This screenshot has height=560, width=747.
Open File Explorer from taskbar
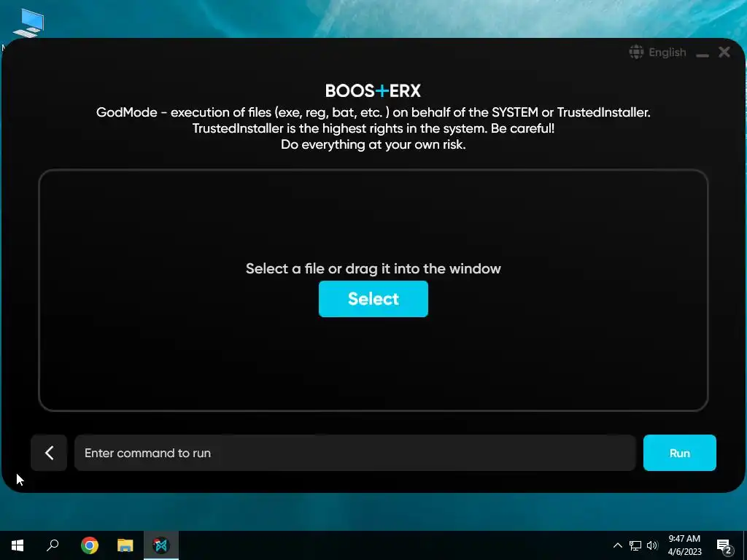[x=125, y=545]
